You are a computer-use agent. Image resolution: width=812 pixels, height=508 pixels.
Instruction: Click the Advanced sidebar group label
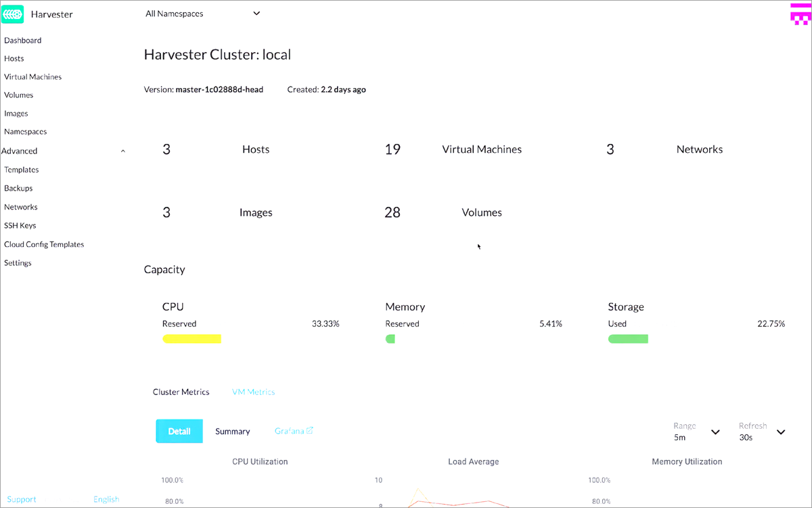[x=20, y=152]
